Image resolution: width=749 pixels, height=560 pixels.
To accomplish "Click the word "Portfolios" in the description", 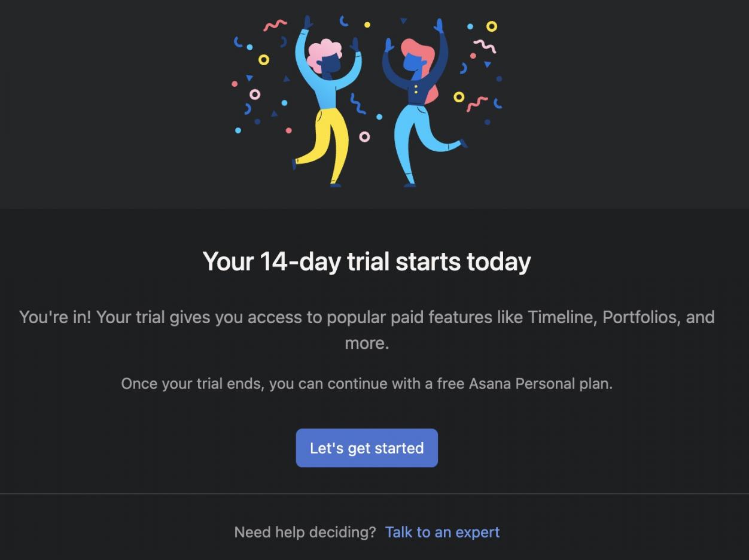I will point(640,316).
